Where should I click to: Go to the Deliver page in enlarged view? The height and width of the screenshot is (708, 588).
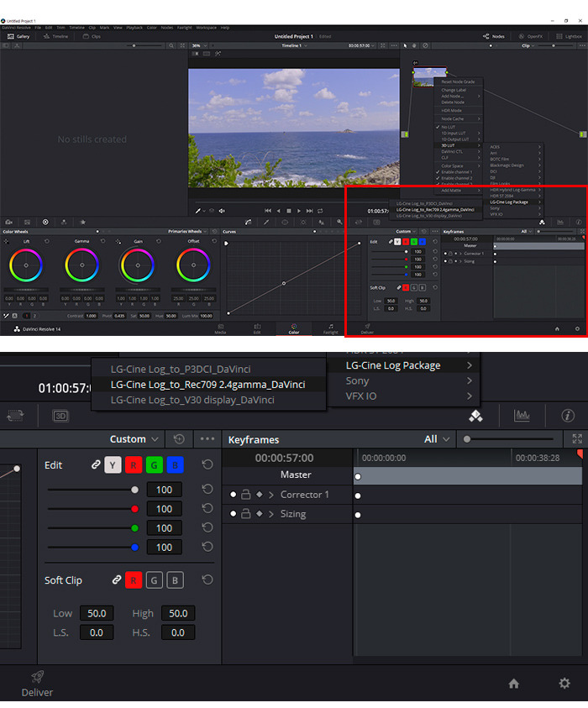[x=37, y=684]
